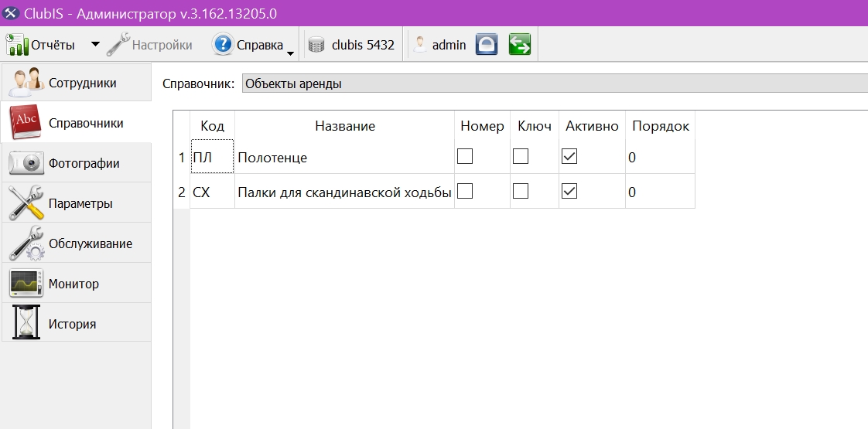This screenshot has width=868, height=429.
Task: Select the Палки для скандинавской ходьбы cell
Action: coord(344,191)
